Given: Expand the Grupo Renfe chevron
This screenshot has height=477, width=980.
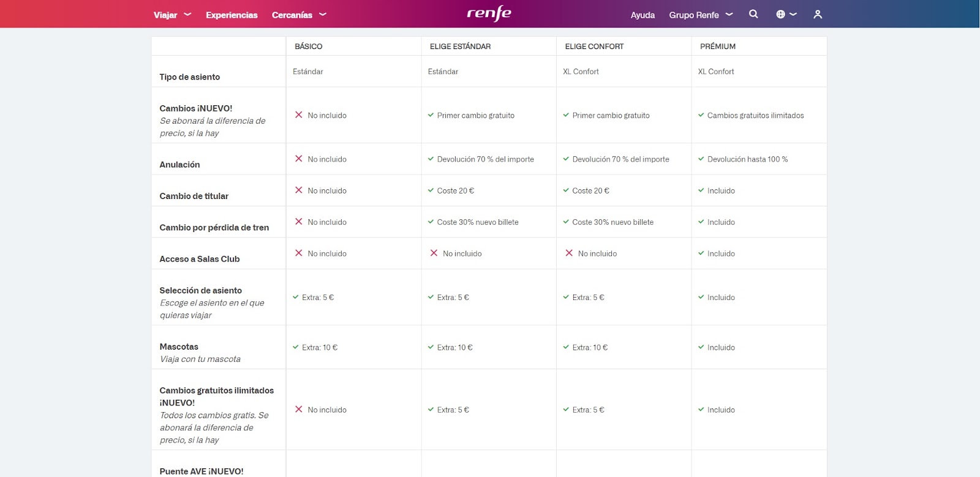Looking at the screenshot, I should coord(729,14).
